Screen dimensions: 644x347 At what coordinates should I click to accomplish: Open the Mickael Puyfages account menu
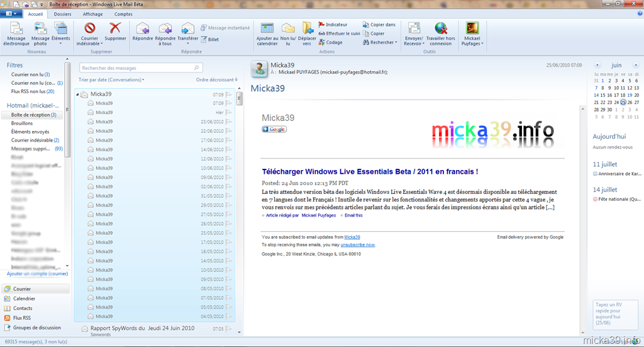tap(472, 34)
